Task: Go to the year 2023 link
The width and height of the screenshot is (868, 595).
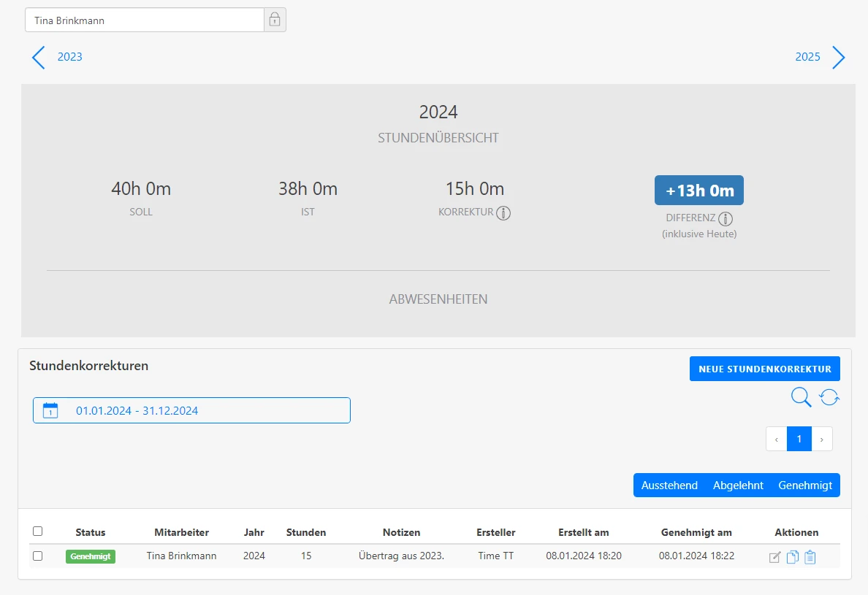Action: coord(69,56)
